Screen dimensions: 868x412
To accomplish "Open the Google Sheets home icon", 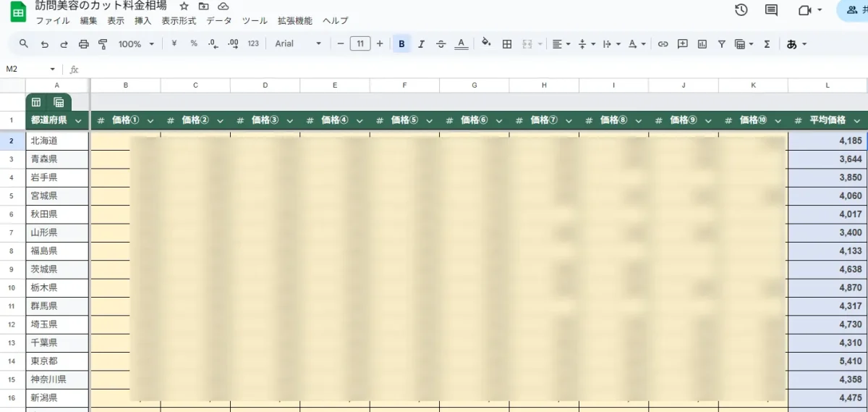I will (x=18, y=12).
